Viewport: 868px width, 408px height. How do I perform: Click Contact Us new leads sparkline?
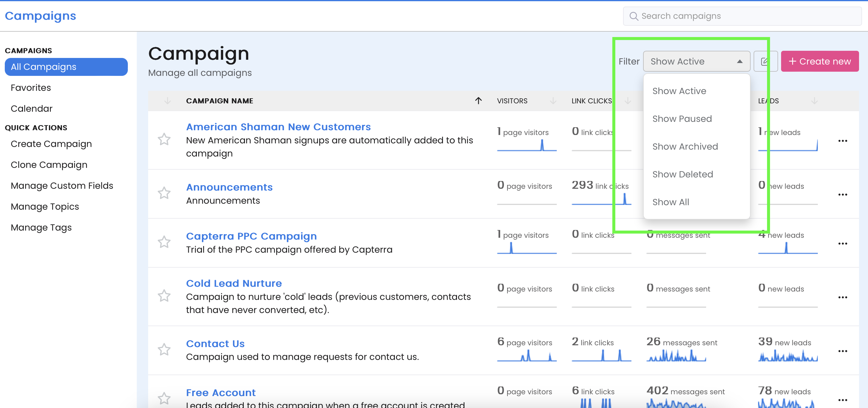[788, 355]
